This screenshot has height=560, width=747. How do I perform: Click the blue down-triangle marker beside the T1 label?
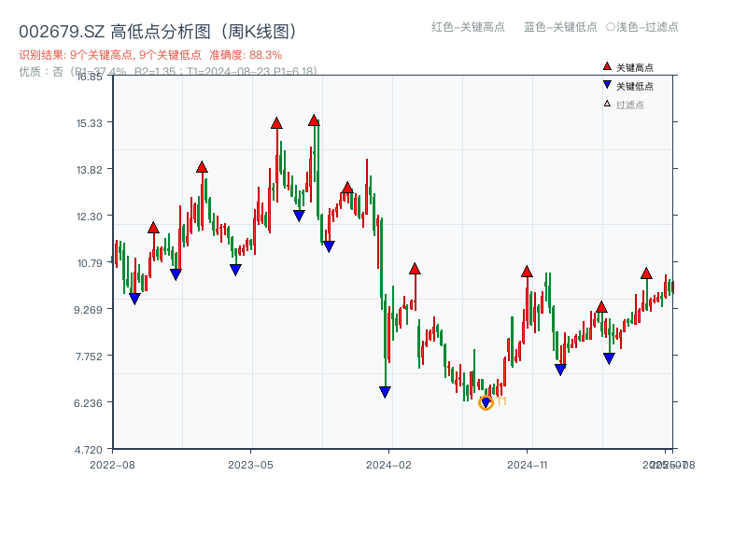click(x=486, y=401)
